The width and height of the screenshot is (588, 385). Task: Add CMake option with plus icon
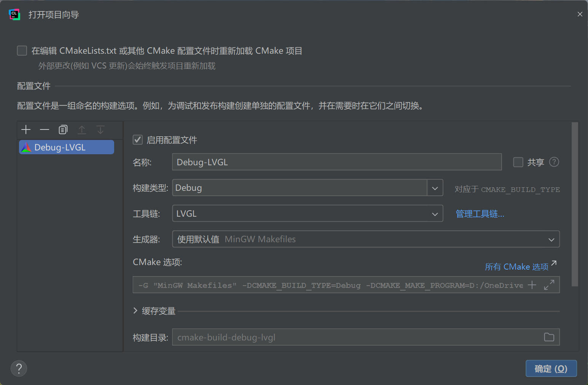coord(532,285)
